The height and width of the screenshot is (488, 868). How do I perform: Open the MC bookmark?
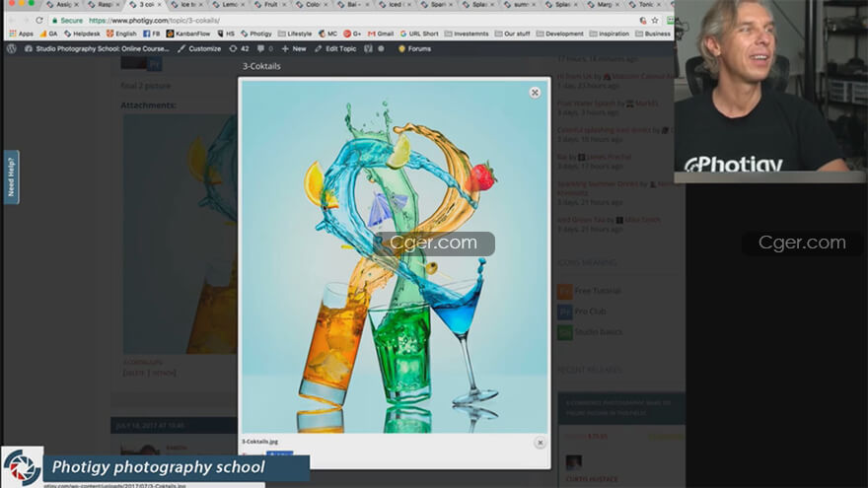[327, 34]
